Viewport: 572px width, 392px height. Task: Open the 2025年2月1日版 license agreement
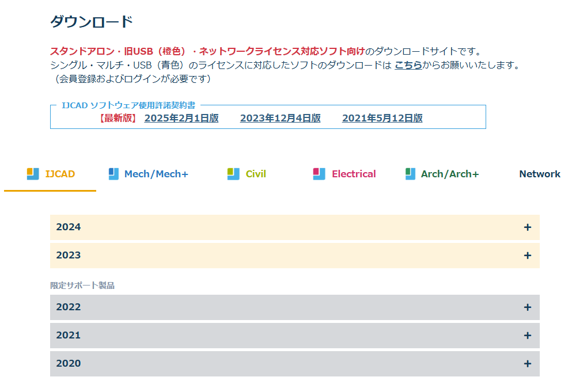(x=181, y=118)
